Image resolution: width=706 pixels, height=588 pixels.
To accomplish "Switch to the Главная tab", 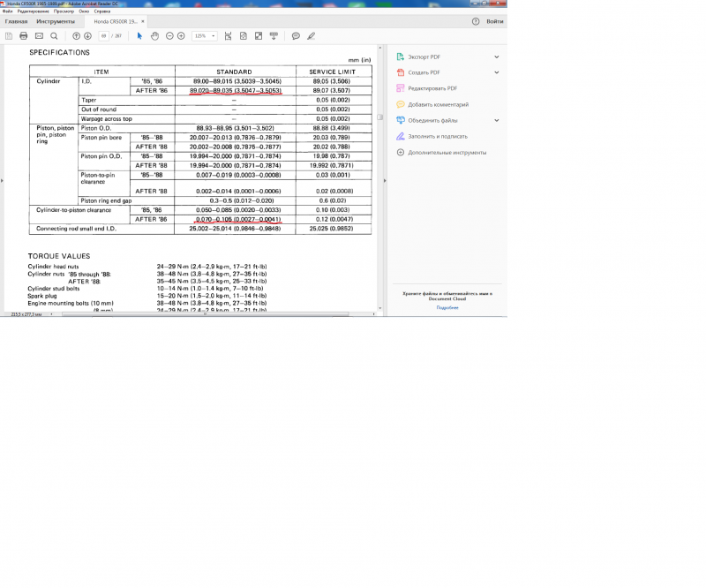I will click(x=16, y=21).
